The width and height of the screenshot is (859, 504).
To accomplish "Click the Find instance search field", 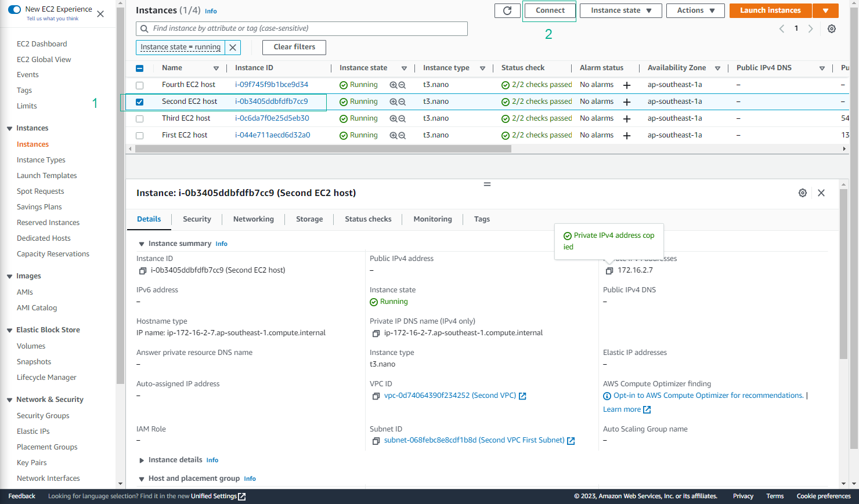I will coord(302,28).
